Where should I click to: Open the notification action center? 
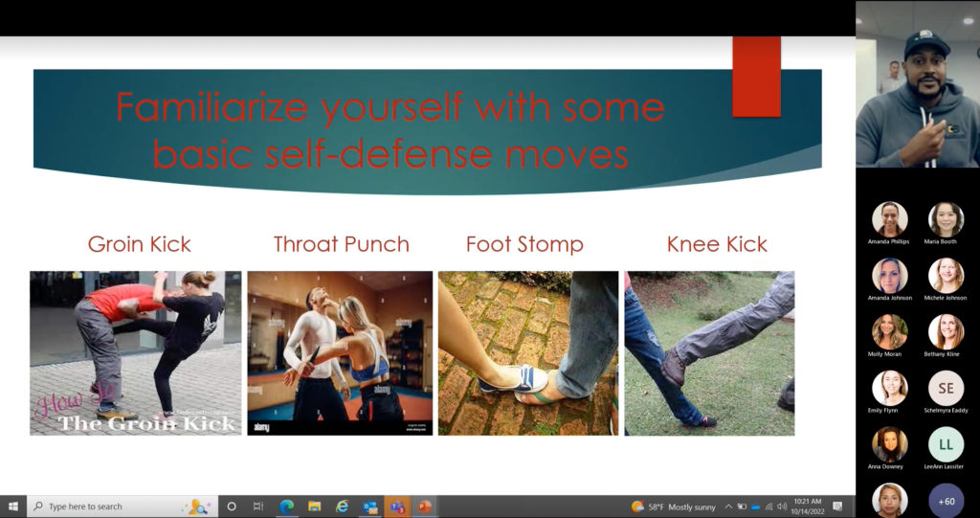[837, 507]
